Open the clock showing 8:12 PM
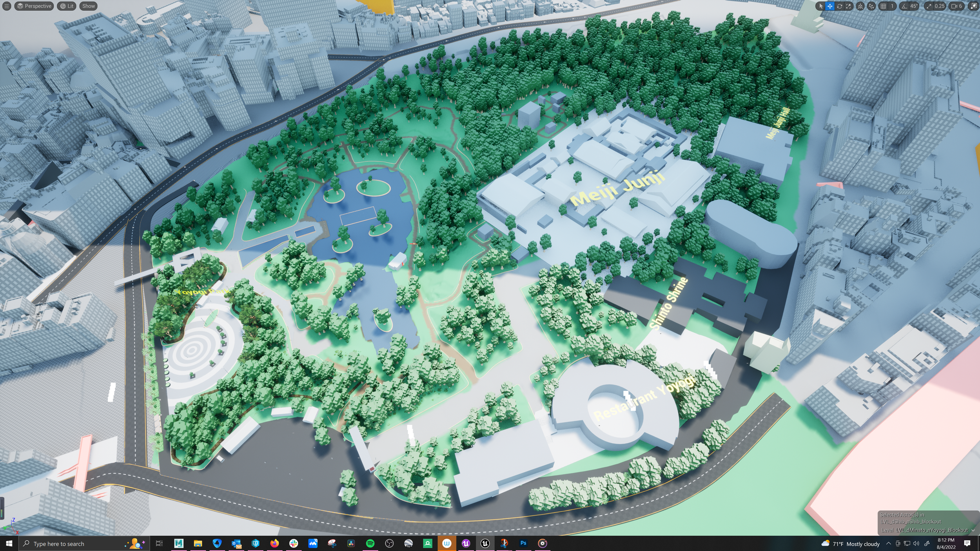 coord(946,544)
